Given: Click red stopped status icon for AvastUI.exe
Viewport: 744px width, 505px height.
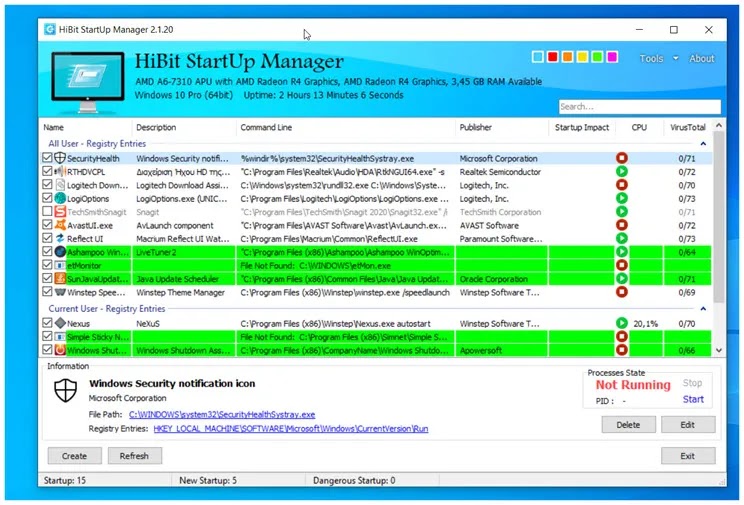Looking at the screenshot, I should click(622, 225).
